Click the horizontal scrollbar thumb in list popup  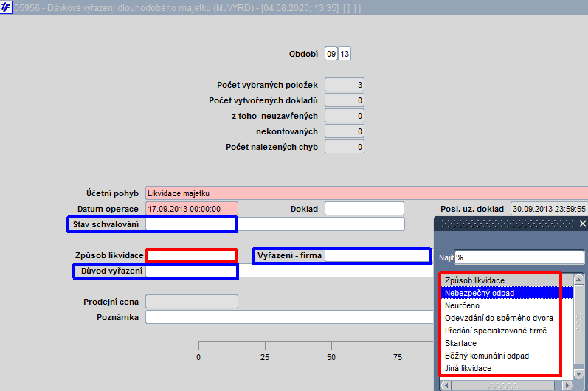point(503,385)
